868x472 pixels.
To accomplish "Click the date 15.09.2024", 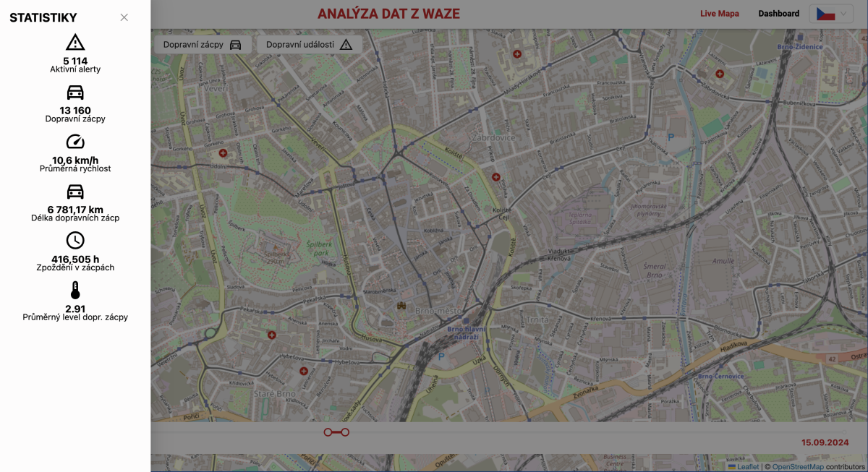I will click(x=825, y=442).
